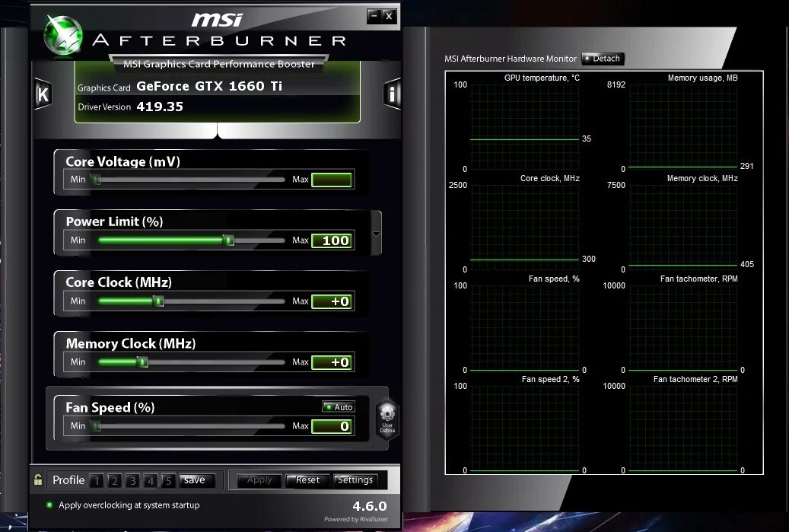Click the Memory usage graph
789x532 pixels.
pyautogui.click(x=682, y=127)
